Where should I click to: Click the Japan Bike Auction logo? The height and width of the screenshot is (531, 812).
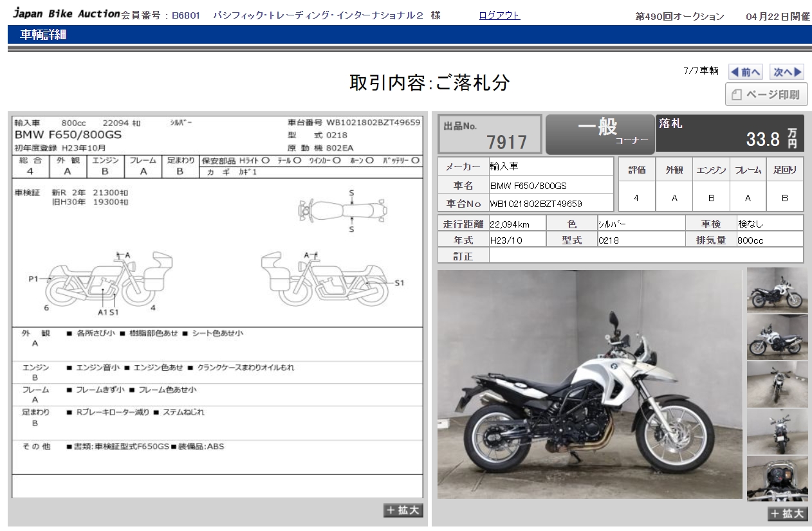(x=66, y=14)
